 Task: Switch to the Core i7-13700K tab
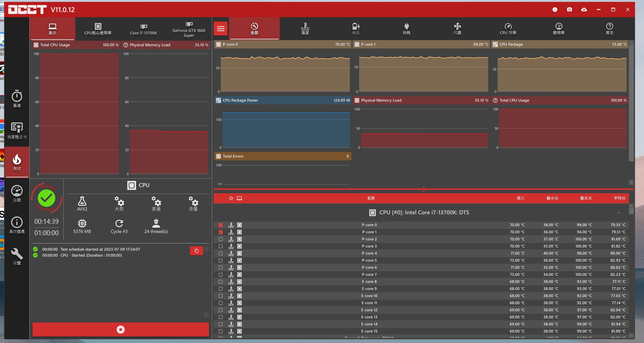(x=143, y=29)
